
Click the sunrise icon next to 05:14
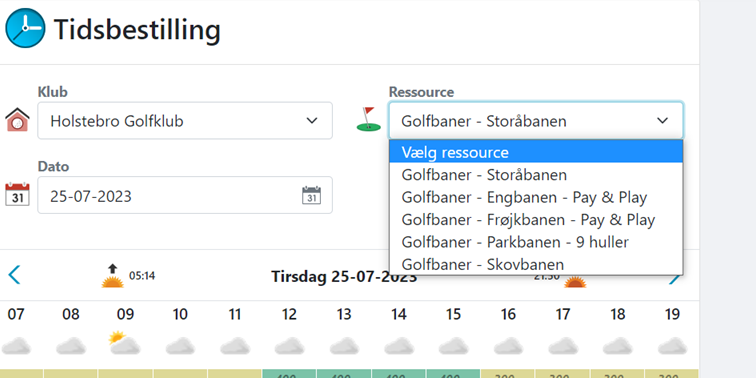(x=112, y=276)
